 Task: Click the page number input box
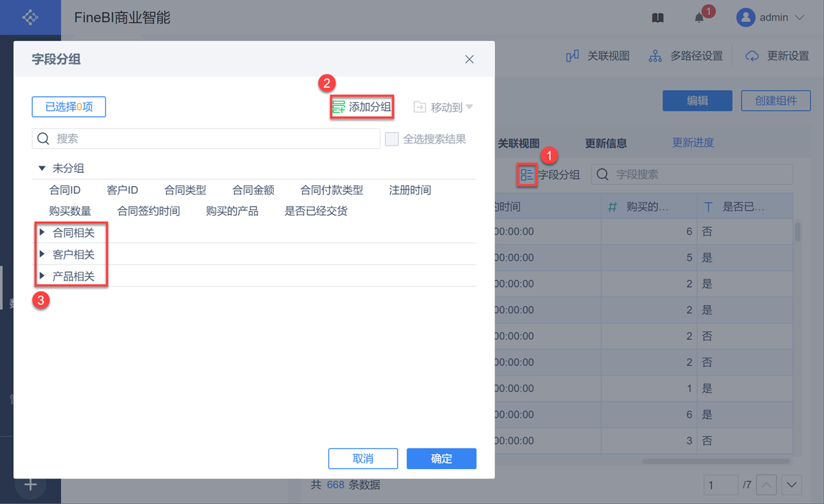pyautogui.click(x=722, y=485)
